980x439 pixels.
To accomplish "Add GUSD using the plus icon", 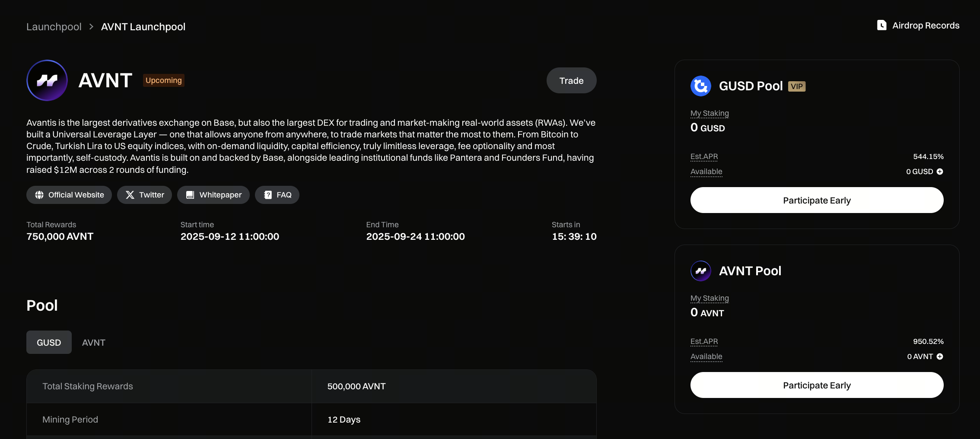I will click(x=940, y=172).
